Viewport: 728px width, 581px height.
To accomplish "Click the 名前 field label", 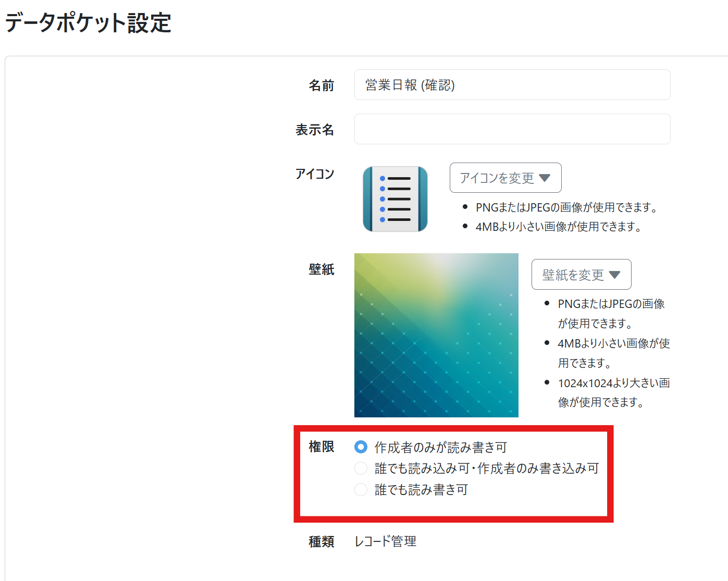I will tap(321, 85).
